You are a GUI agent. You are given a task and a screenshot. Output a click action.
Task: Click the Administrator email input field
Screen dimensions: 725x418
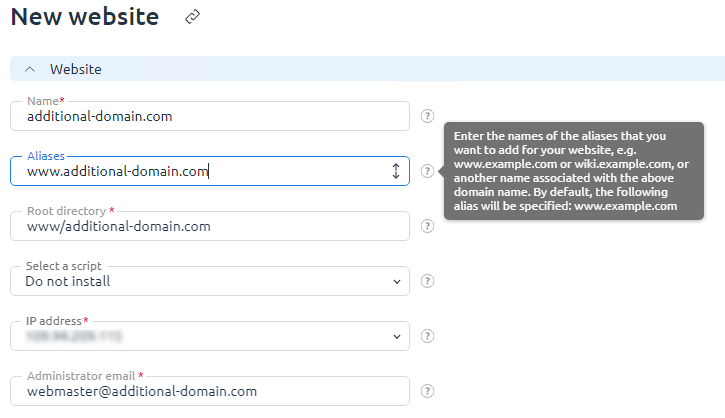click(x=210, y=391)
